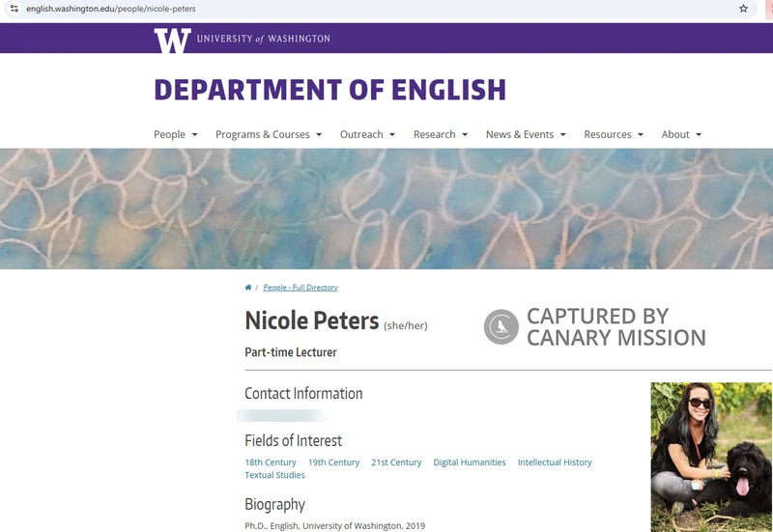The width and height of the screenshot is (773, 532).
Task: Open People - Full Directory breadcrumb link
Action: tap(301, 287)
